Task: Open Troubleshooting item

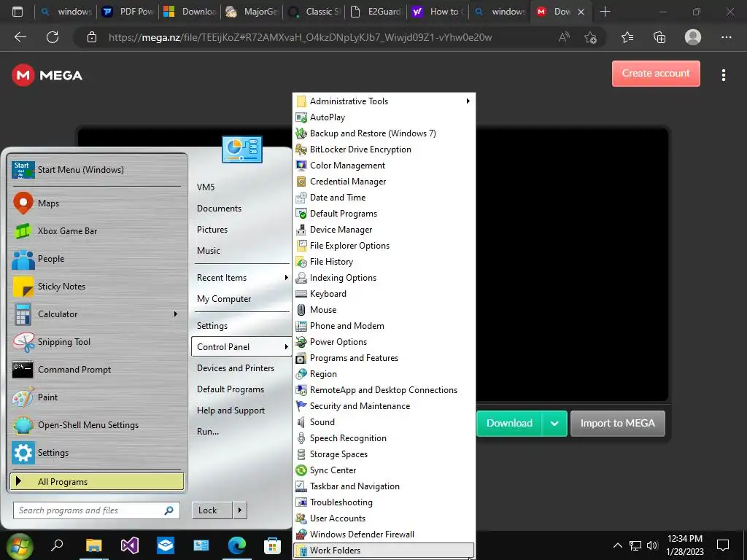Action: 384,502
